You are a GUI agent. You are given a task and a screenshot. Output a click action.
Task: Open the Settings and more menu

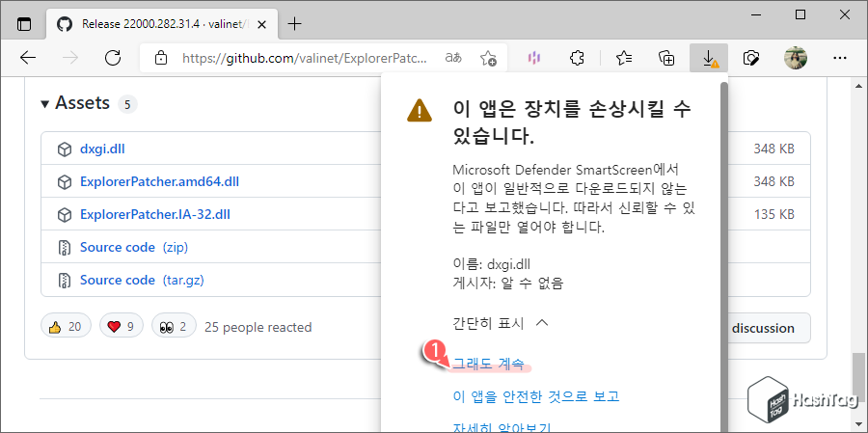[840, 58]
